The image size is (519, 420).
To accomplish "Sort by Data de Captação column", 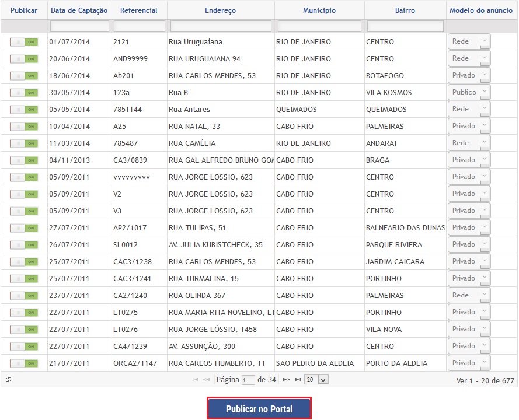I will pos(79,10).
